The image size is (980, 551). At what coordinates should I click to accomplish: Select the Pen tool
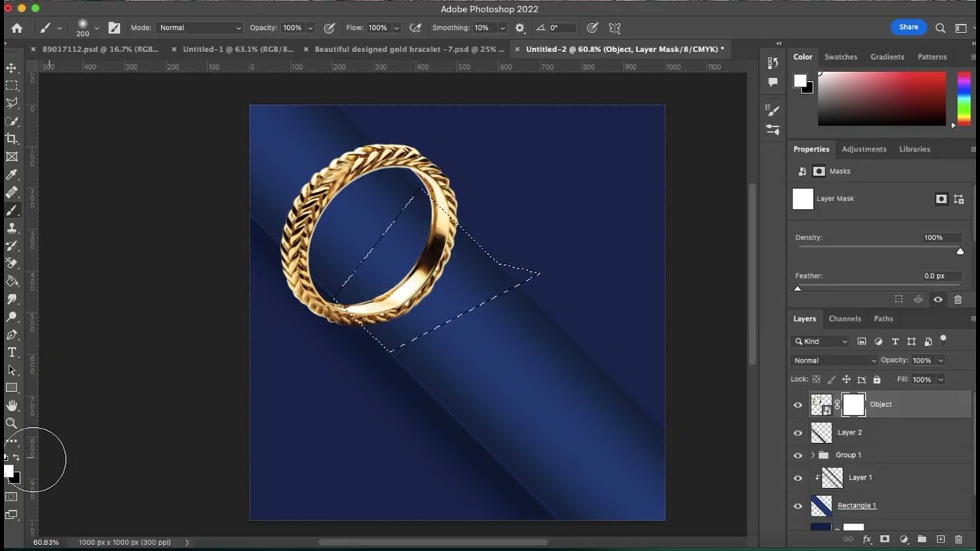coord(11,334)
